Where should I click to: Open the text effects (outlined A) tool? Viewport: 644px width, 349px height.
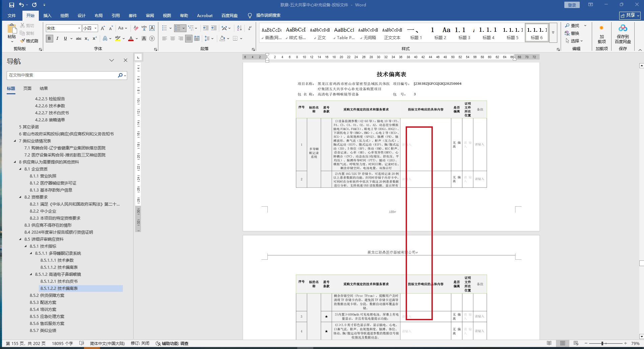tap(105, 38)
